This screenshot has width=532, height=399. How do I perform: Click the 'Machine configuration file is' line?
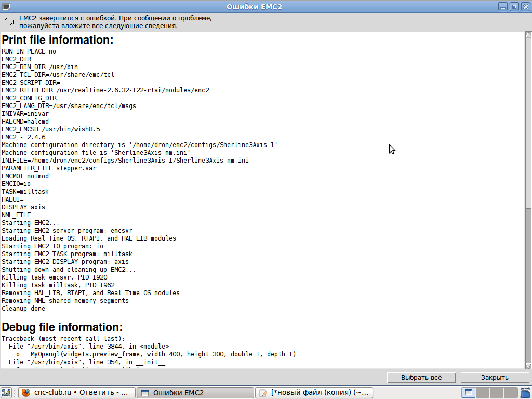96,153
